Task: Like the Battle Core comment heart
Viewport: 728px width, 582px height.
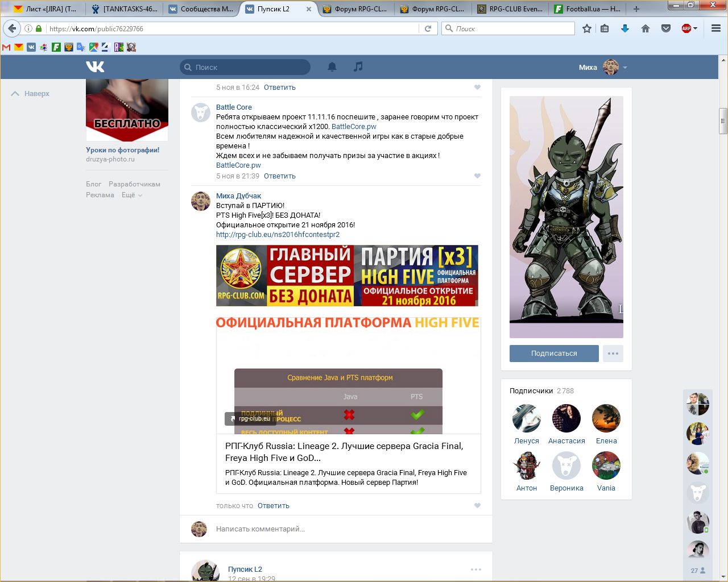Action: click(477, 176)
